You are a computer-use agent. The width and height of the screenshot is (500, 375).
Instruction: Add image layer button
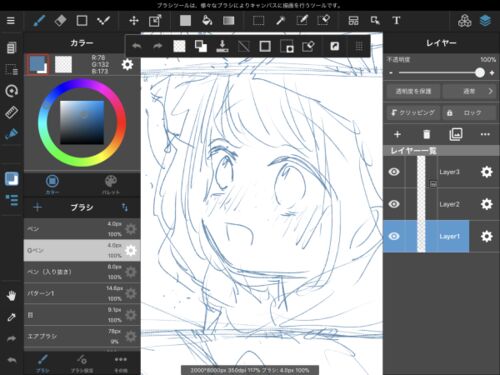(x=456, y=134)
